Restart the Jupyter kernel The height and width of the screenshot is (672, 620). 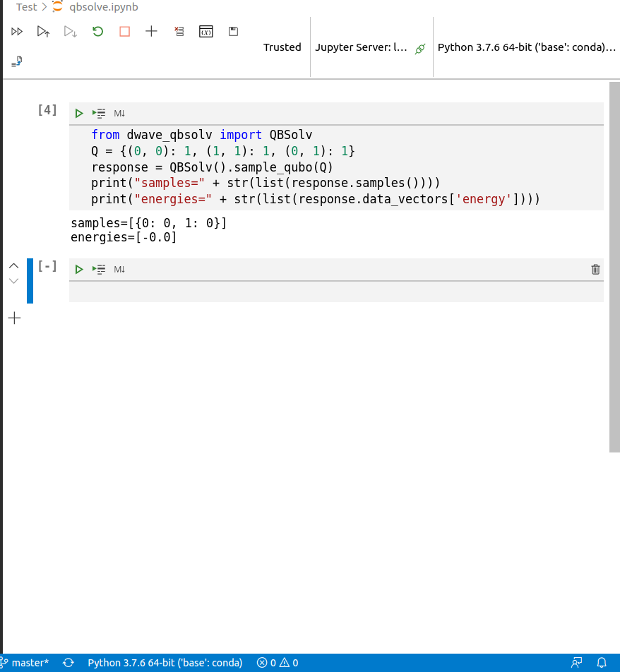[97, 31]
